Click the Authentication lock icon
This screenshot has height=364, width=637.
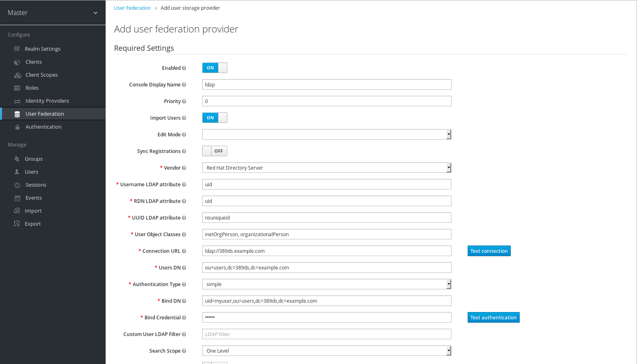point(17,127)
